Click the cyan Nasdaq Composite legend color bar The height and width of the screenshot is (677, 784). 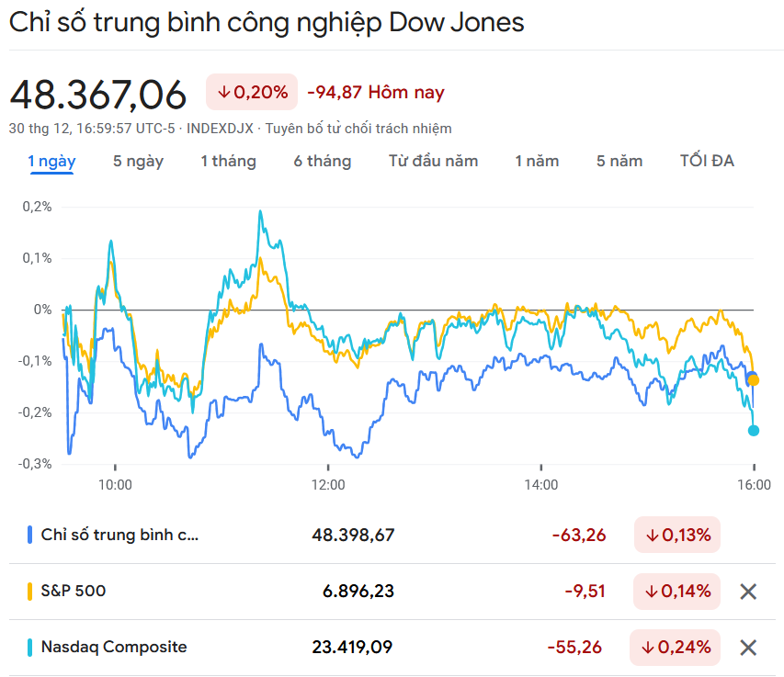click(30, 647)
